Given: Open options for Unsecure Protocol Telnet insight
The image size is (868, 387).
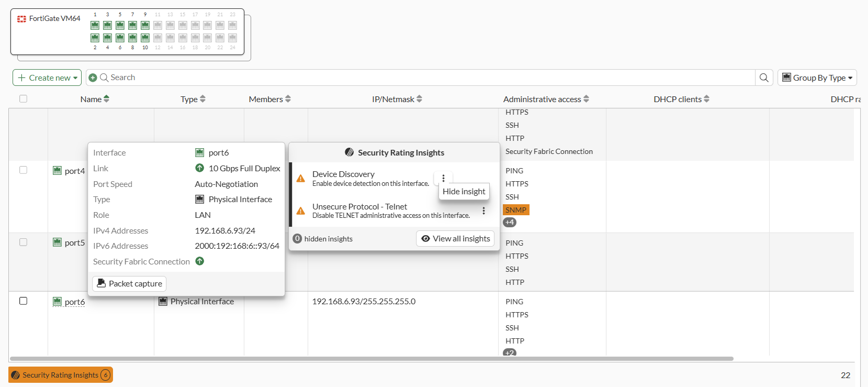Looking at the screenshot, I should (483, 211).
